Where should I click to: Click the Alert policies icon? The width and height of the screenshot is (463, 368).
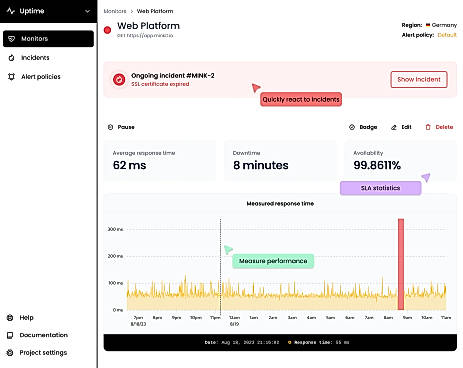click(x=11, y=77)
